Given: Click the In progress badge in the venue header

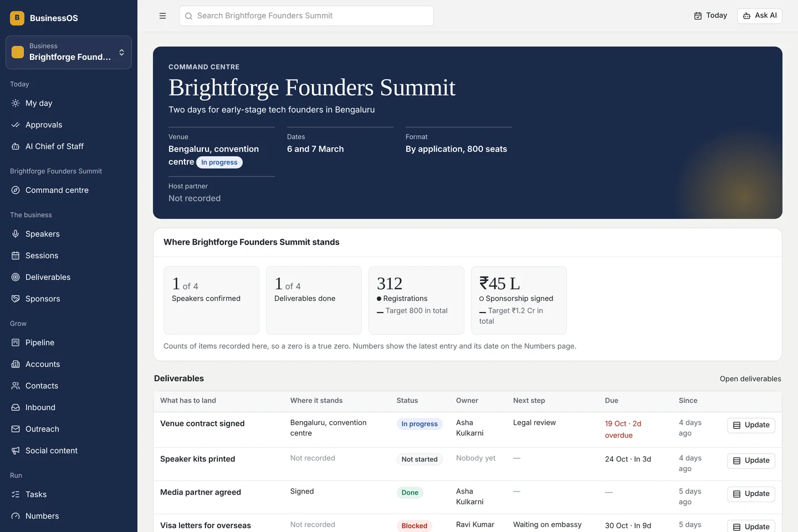Looking at the screenshot, I should 219,162.
